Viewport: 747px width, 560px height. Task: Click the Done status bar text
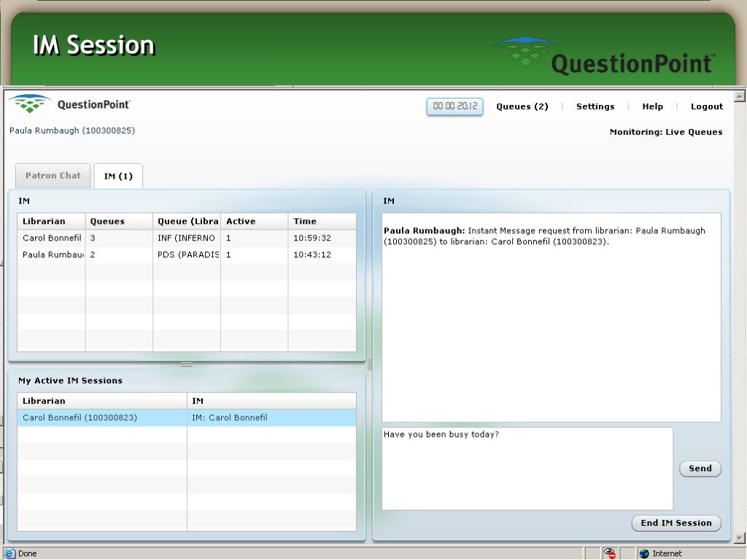click(x=27, y=553)
